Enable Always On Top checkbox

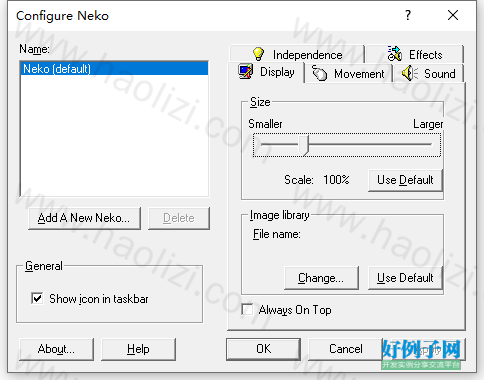[247, 310]
